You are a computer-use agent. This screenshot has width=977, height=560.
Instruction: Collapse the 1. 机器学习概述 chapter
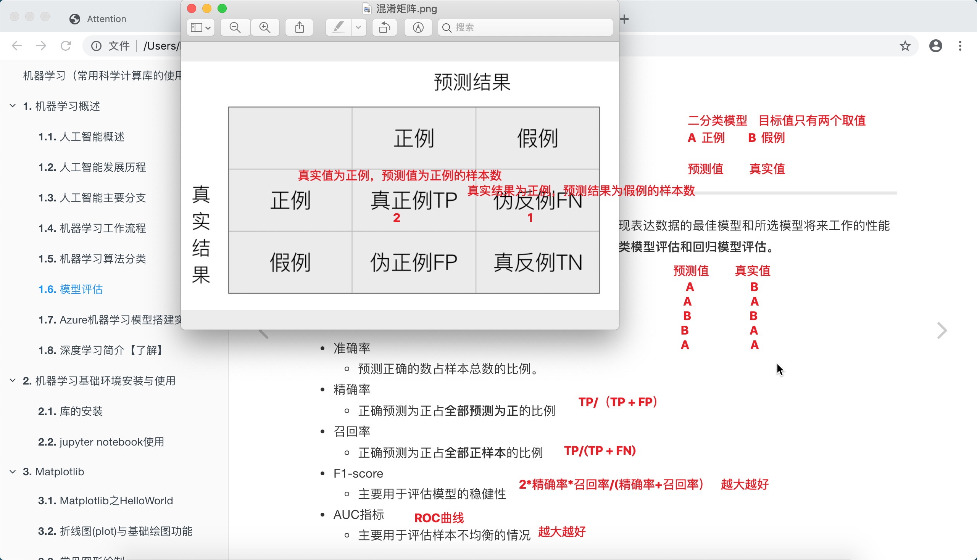(x=13, y=106)
